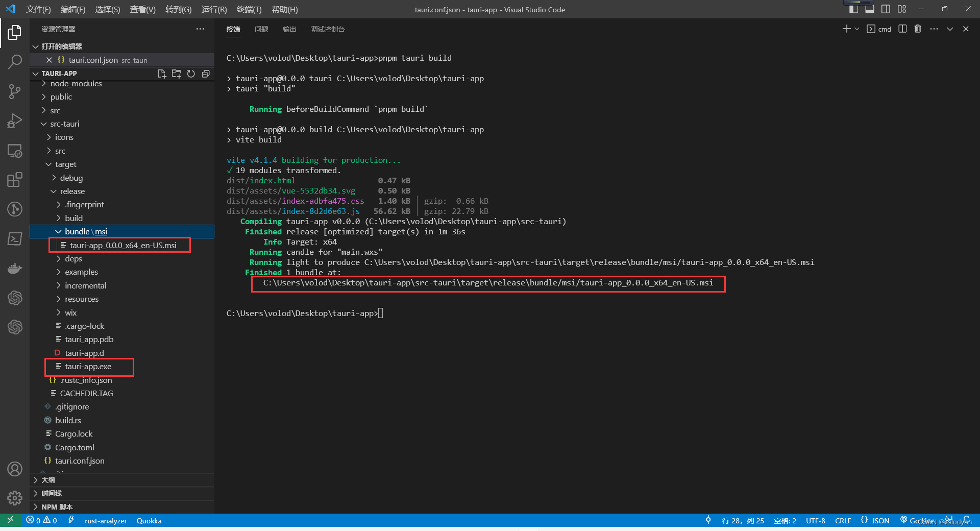Viewport: 980px width, 531px height.
Task: Switch to 输出 panel tab
Action: click(289, 29)
